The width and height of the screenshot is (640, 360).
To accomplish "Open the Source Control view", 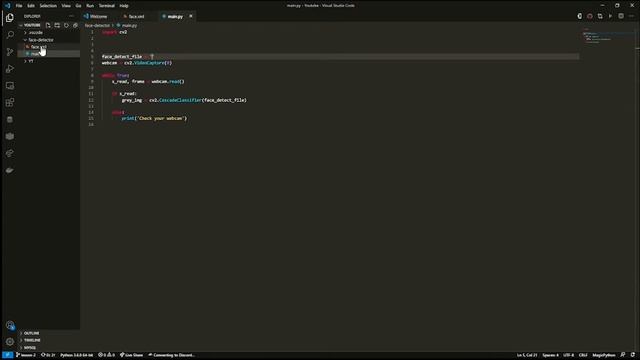I will click(10, 52).
